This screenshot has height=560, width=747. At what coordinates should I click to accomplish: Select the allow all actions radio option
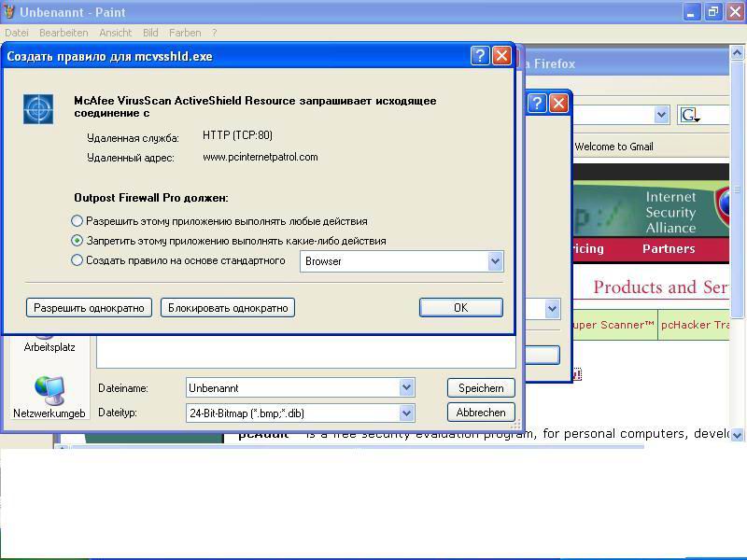78,221
